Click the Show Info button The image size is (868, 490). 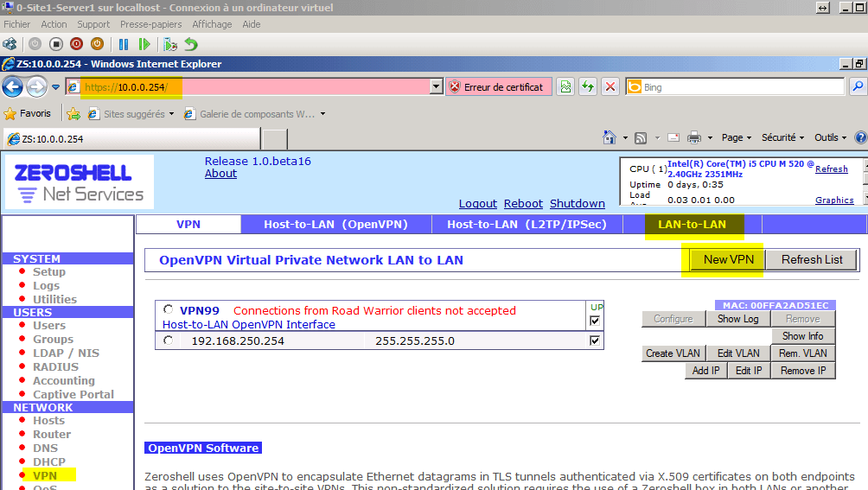click(x=802, y=336)
